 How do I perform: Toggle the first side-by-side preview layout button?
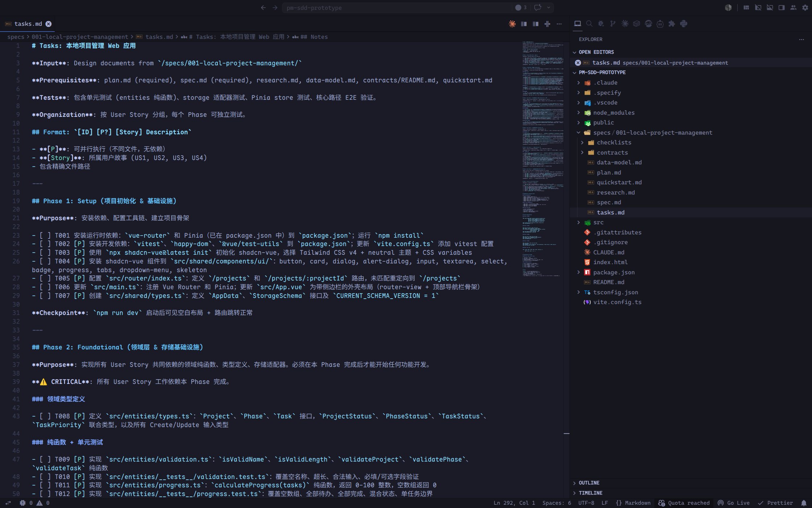click(x=524, y=24)
